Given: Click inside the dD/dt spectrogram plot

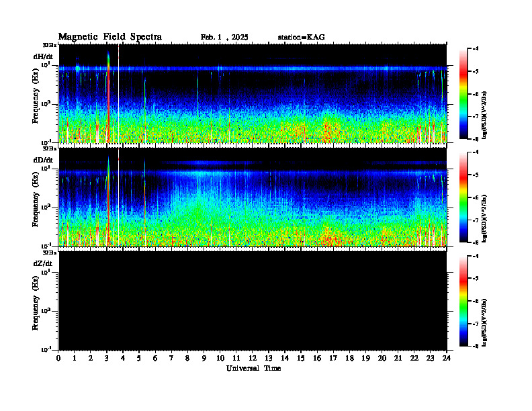Looking at the screenshot, I should pos(253,197).
